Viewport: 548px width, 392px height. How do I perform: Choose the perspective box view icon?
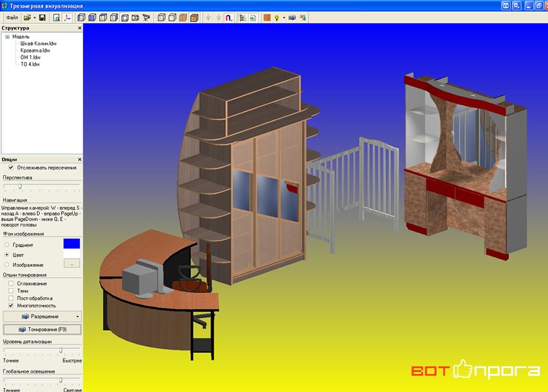pyautogui.click(x=135, y=17)
